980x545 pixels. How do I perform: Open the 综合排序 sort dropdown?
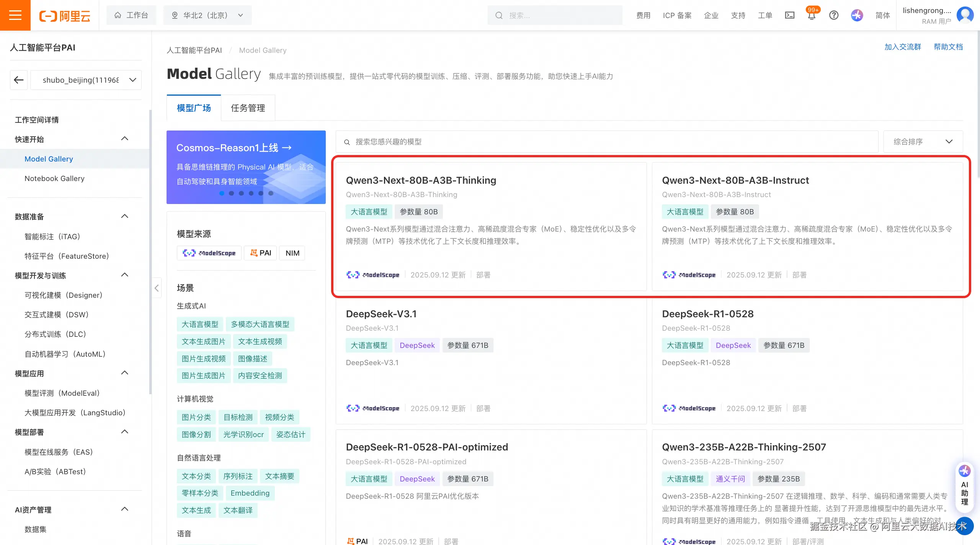(x=923, y=142)
